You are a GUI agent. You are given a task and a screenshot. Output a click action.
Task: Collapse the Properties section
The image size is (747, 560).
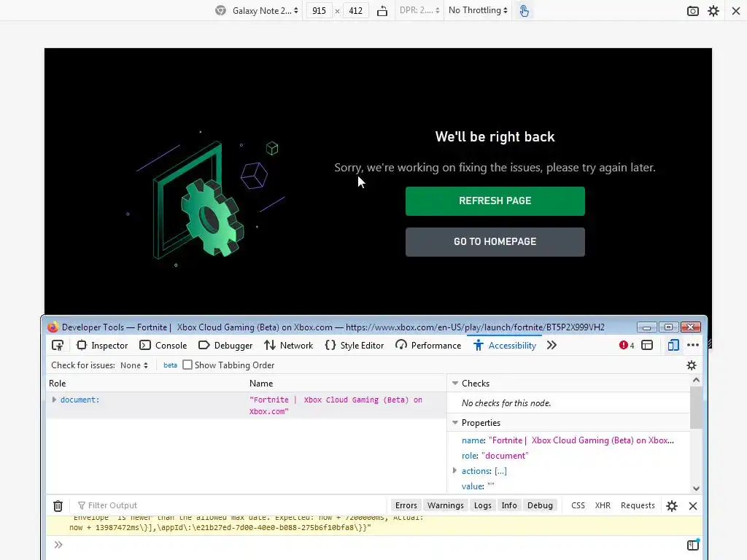455,423
